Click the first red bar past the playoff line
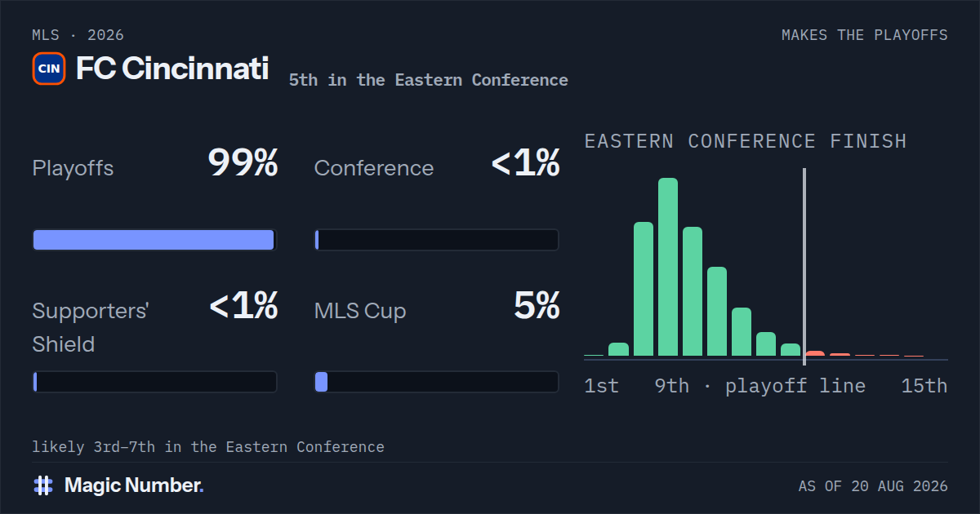980x514 pixels. [x=815, y=353]
